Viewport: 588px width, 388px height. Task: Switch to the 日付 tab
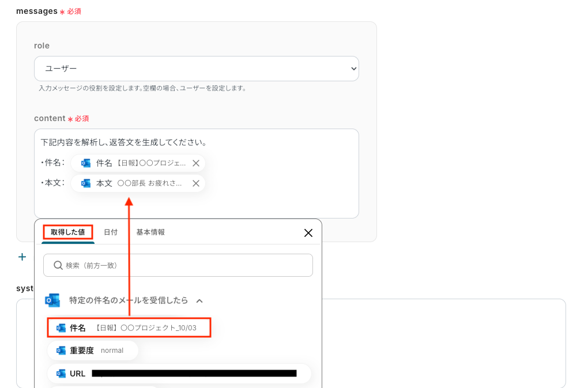click(x=111, y=232)
